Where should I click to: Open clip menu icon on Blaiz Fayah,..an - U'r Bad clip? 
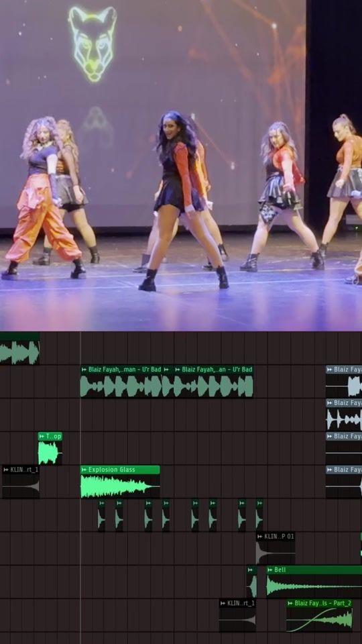click(x=178, y=370)
